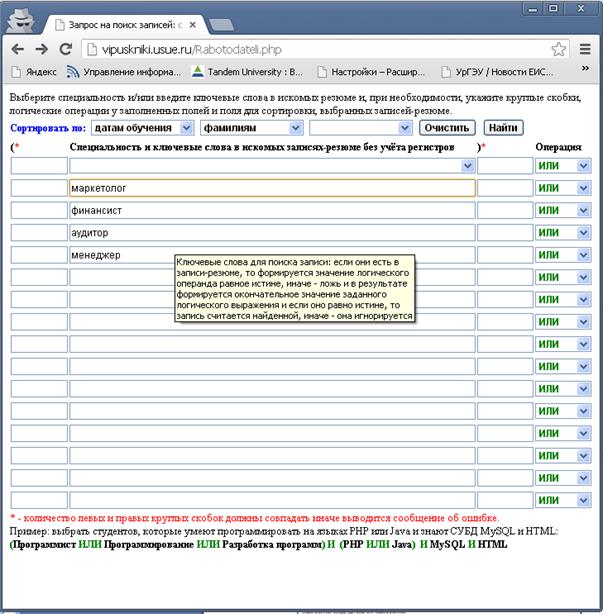Click the финансист keyword field
Screen dimensions: 603x614
tap(272, 210)
